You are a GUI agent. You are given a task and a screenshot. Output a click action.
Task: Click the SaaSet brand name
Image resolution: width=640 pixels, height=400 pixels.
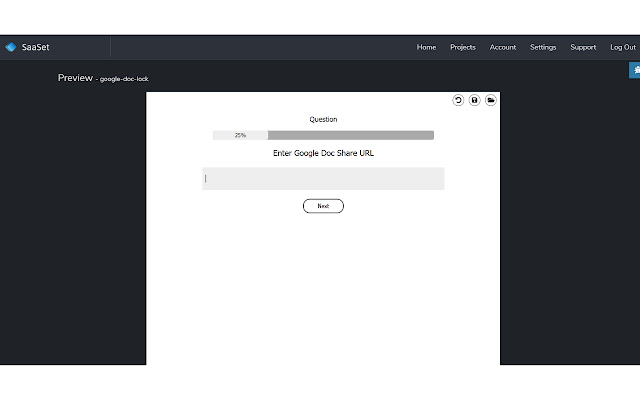click(x=36, y=47)
